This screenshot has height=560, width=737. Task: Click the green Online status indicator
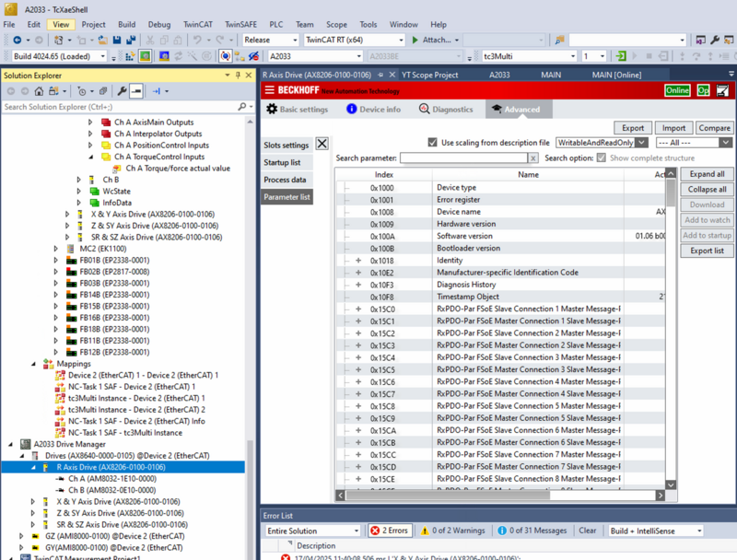point(677,90)
